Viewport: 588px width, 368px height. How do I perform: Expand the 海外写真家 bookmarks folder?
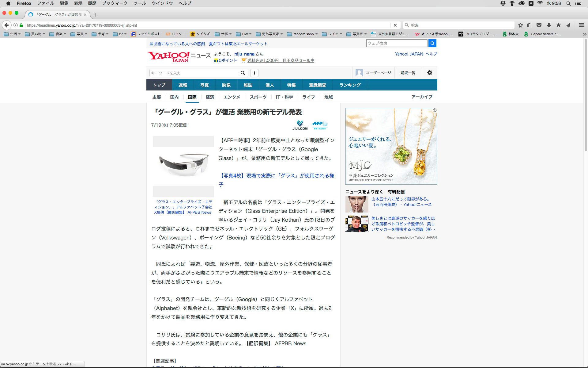tap(269, 34)
